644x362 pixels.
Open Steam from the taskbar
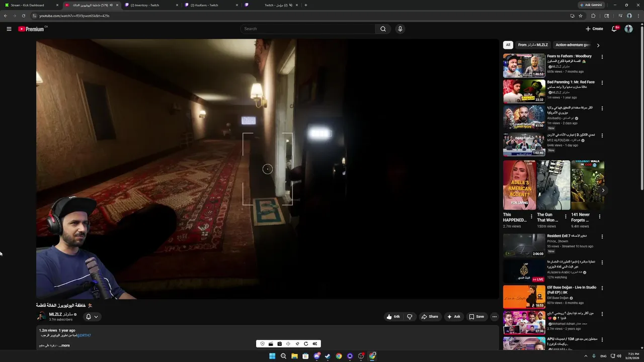coord(328,356)
